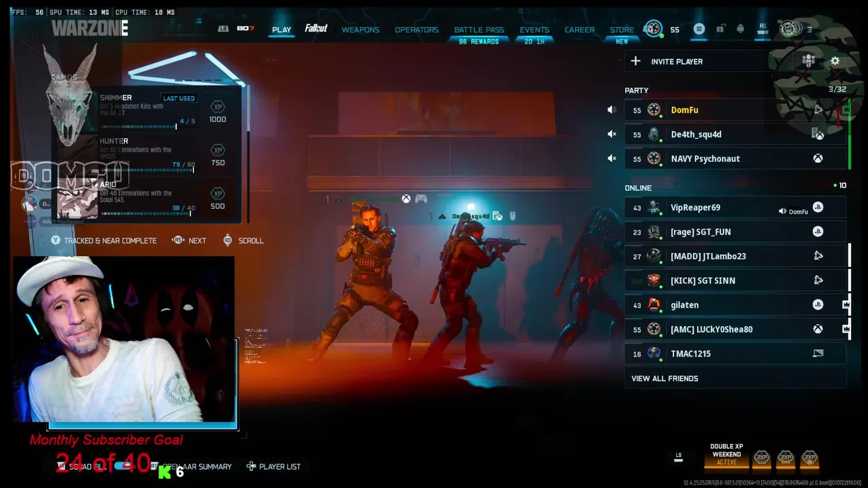Click the HUNTER 79/80 progress bar
Screen dimensions: 868x488
pos(147,169)
